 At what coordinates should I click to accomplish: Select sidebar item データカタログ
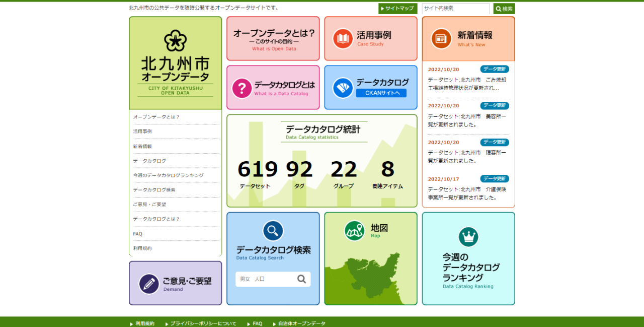[175, 161]
